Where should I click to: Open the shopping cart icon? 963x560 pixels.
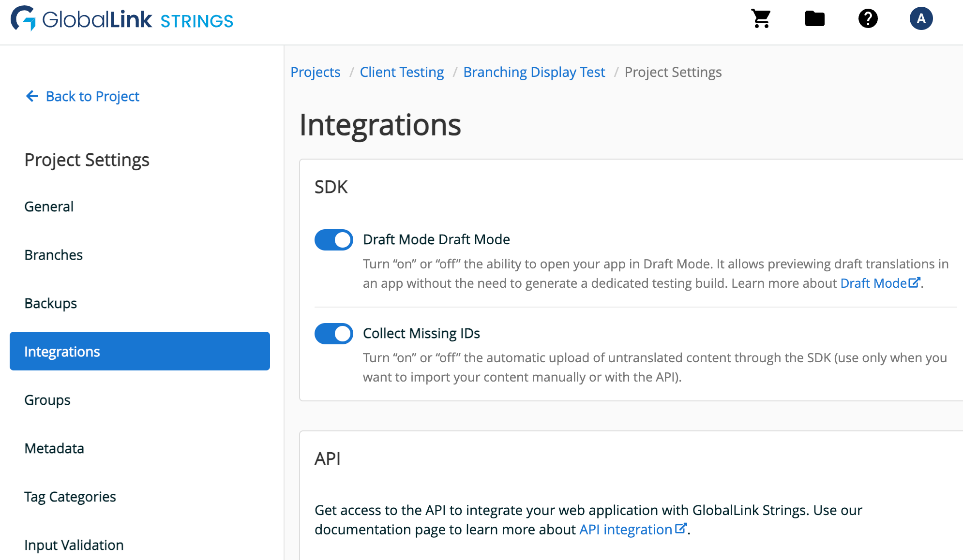[x=761, y=19]
